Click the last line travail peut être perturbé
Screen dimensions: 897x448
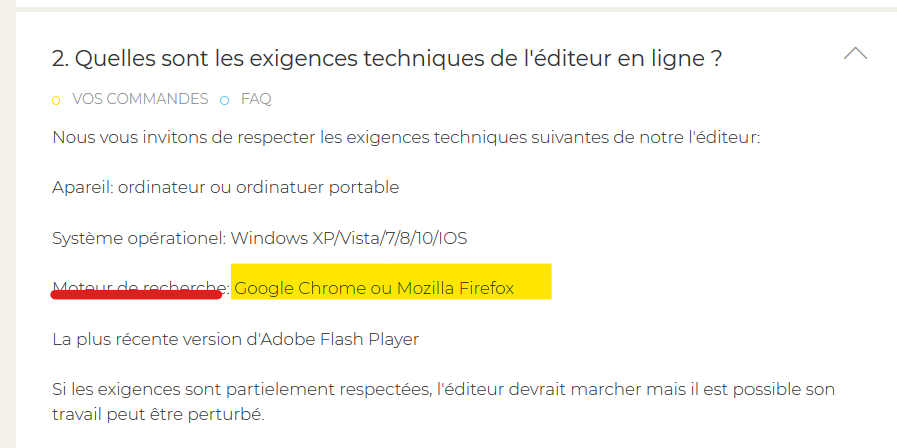point(158,413)
